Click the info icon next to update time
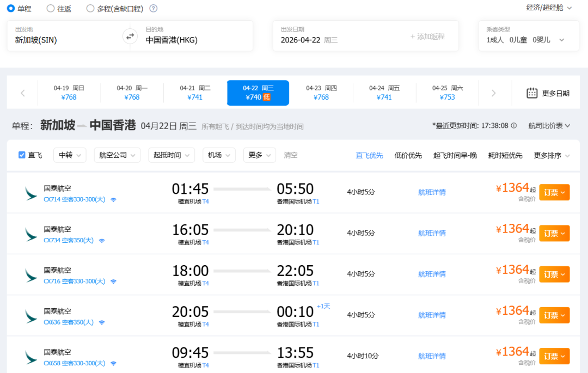 [x=514, y=126]
